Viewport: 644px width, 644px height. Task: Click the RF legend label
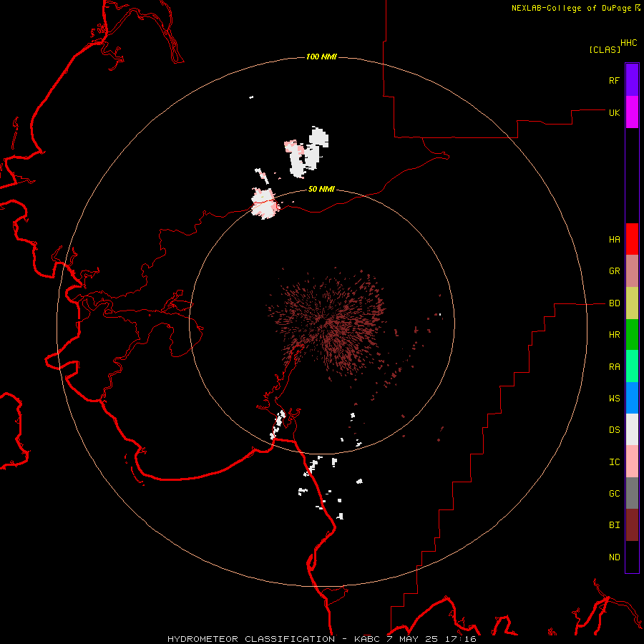pyautogui.click(x=614, y=80)
